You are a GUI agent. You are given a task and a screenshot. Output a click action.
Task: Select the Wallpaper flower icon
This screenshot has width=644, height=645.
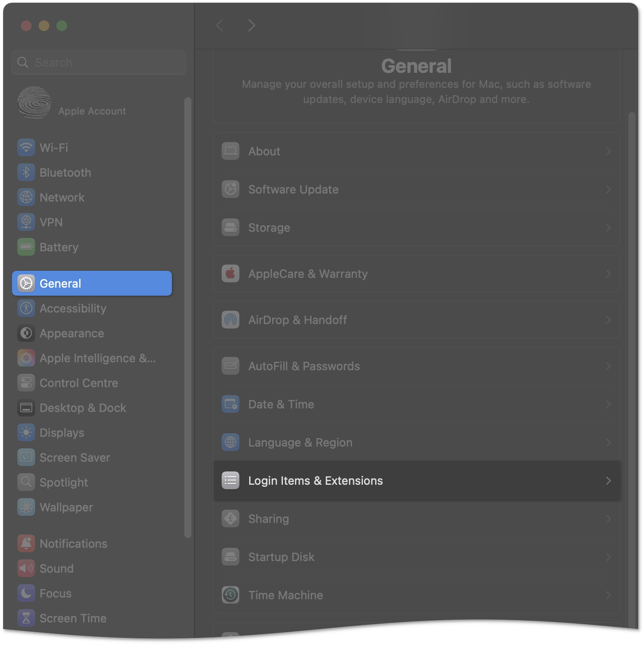pyautogui.click(x=26, y=507)
